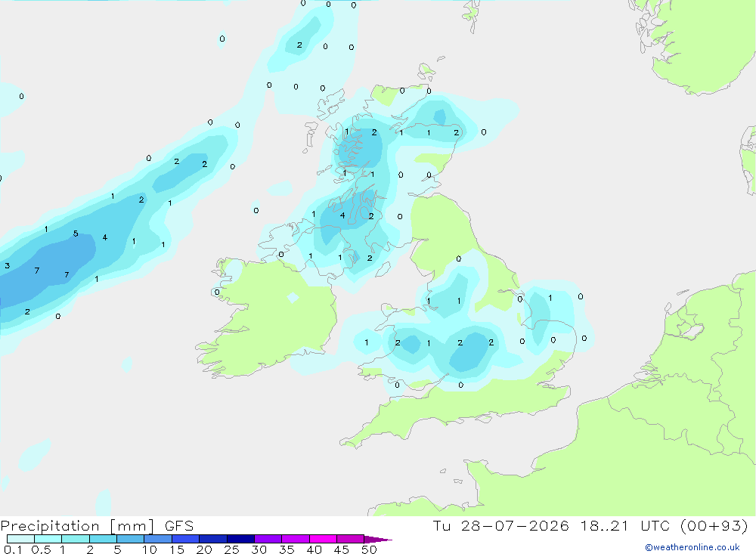756x554 pixels.
Task: Click the 'Tu' weekday label
Action: pos(442,525)
